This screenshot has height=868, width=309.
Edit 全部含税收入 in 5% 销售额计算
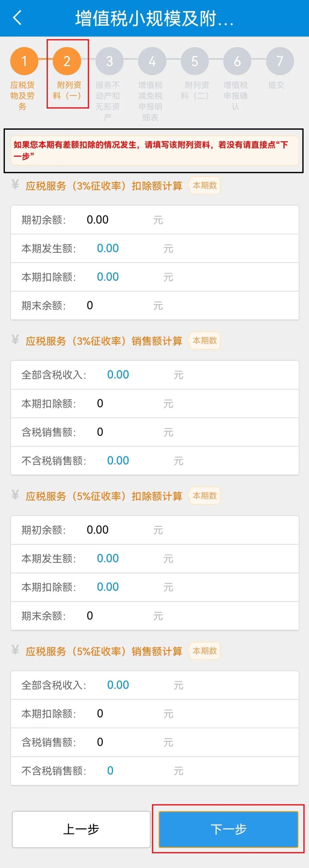point(118,685)
